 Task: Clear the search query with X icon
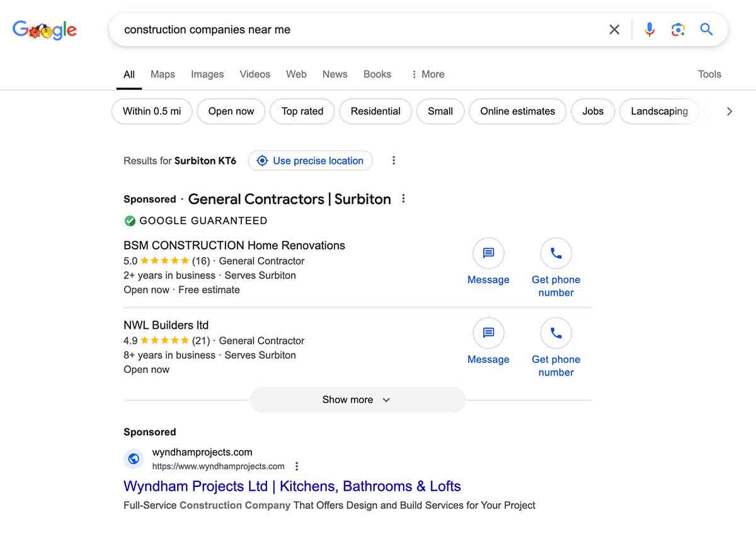(x=614, y=30)
